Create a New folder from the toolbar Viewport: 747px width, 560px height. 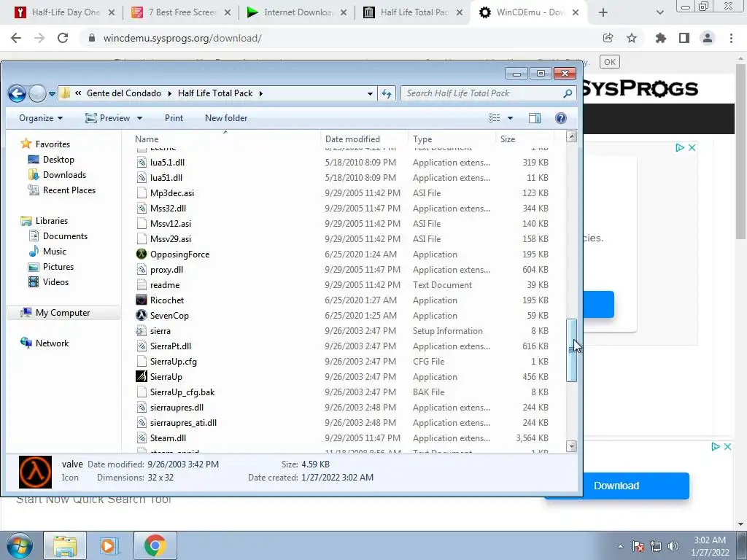(x=226, y=118)
